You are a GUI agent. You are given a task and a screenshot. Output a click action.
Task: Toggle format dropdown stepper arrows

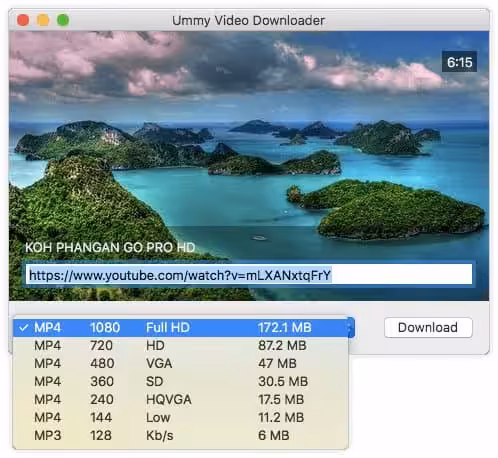point(350,327)
